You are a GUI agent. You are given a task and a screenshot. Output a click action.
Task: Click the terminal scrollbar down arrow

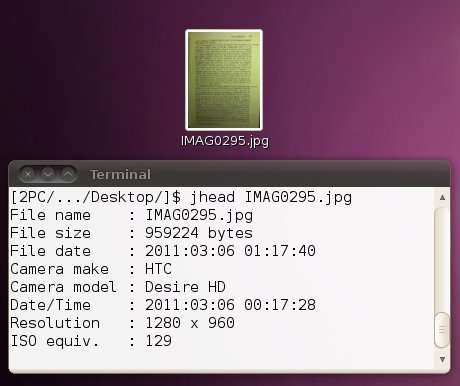pos(442,359)
